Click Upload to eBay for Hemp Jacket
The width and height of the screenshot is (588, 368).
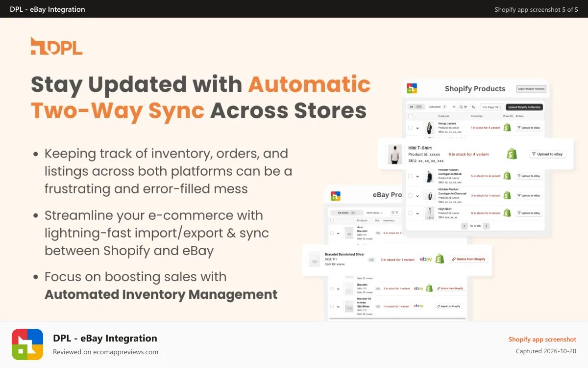[x=529, y=128]
